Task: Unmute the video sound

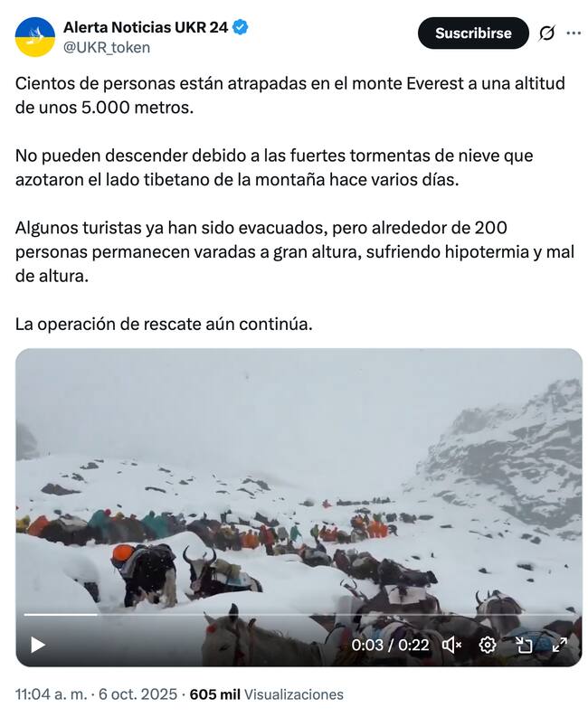Action: tap(451, 645)
